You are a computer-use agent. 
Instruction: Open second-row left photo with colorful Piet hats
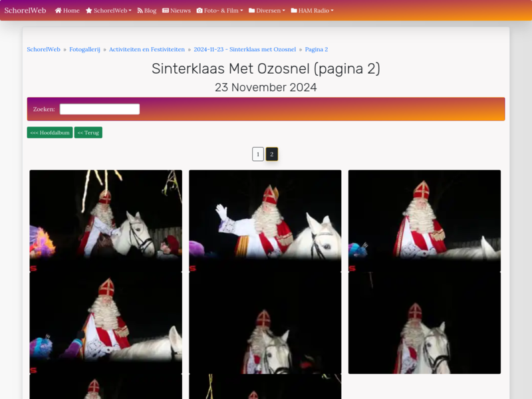pos(106,323)
